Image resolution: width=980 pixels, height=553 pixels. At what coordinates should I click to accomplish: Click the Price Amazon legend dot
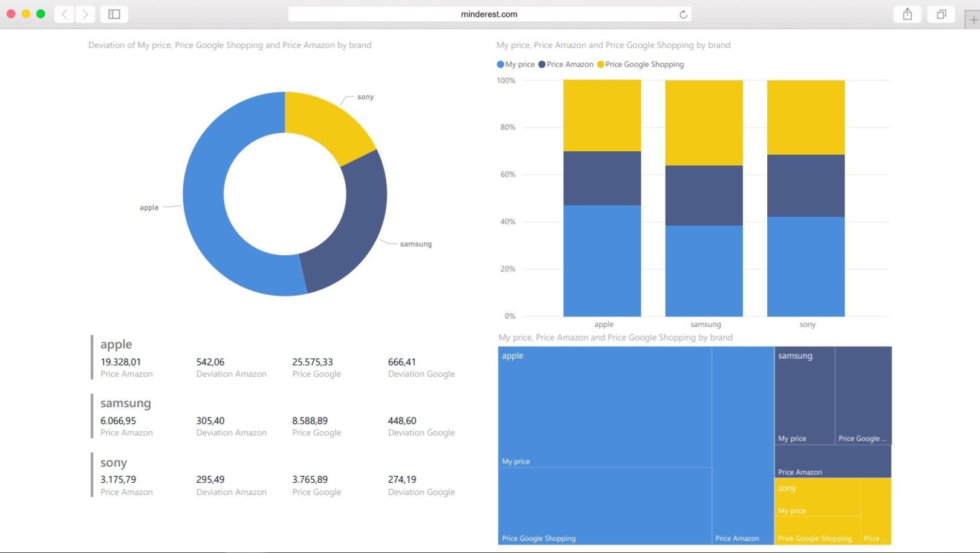point(542,64)
